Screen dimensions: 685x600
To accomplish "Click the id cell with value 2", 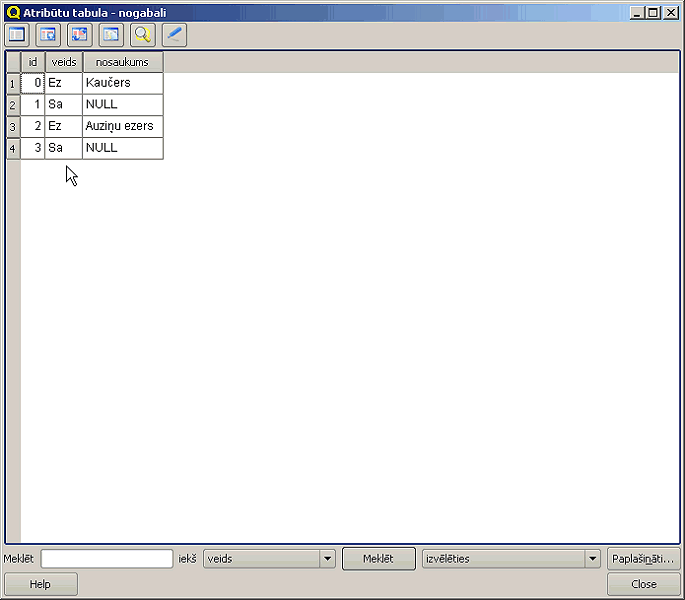I will 33,126.
